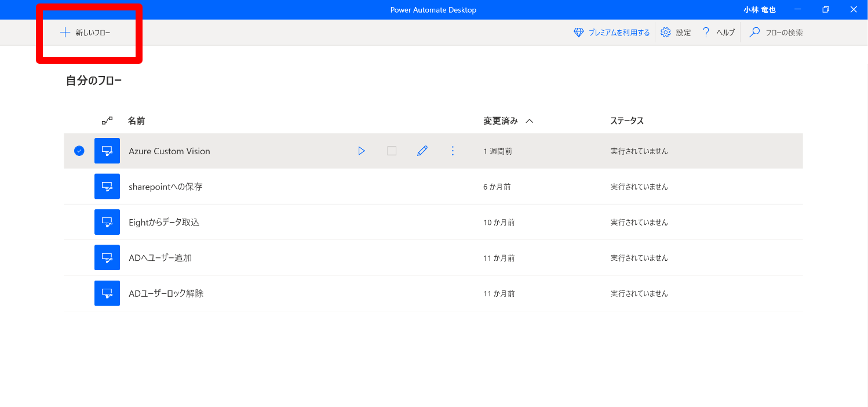Click the 10 か月前 modified cell

point(499,222)
